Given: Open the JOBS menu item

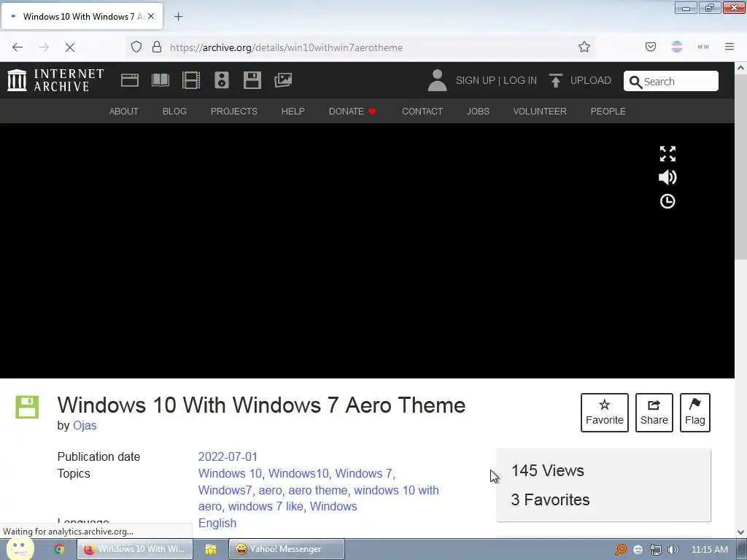Looking at the screenshot, I should [478, 112].
